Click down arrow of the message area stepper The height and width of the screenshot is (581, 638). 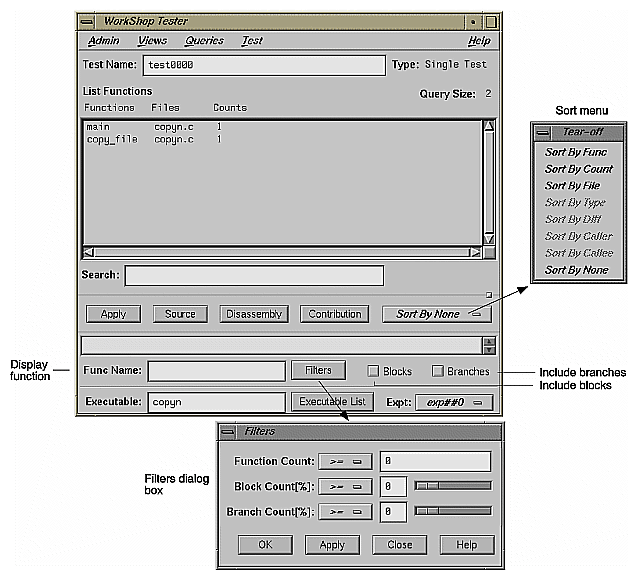click(x=489, y=349)
